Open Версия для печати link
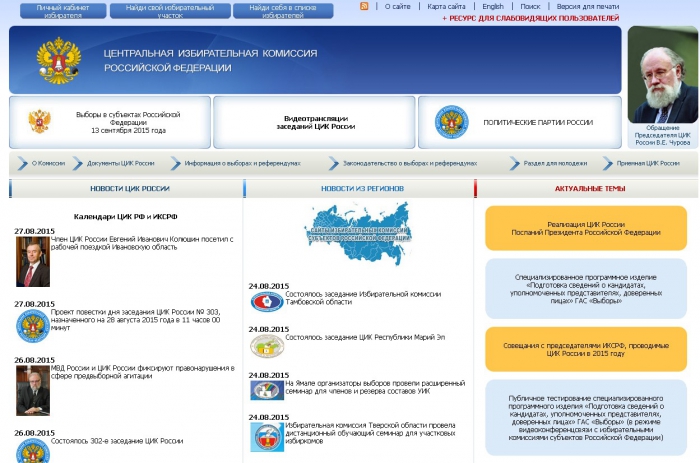The width and height of the screenshot is (700, 463). (x=588, y=7)
